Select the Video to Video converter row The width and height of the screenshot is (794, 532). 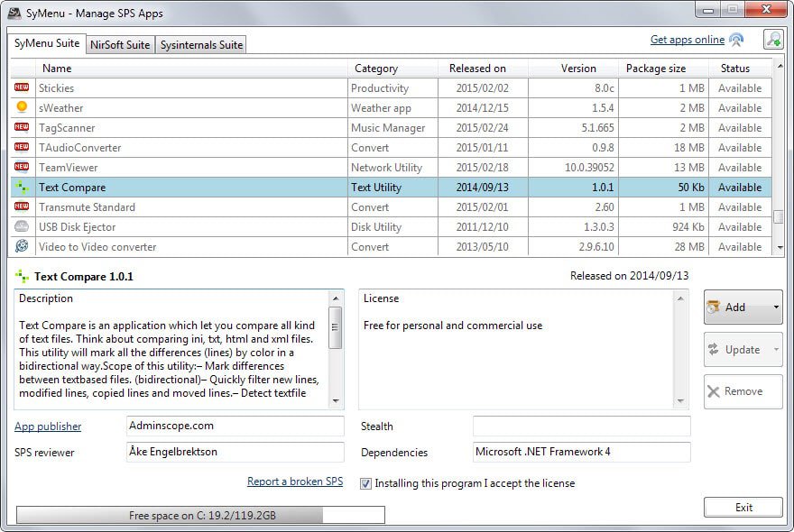[391, 246]
